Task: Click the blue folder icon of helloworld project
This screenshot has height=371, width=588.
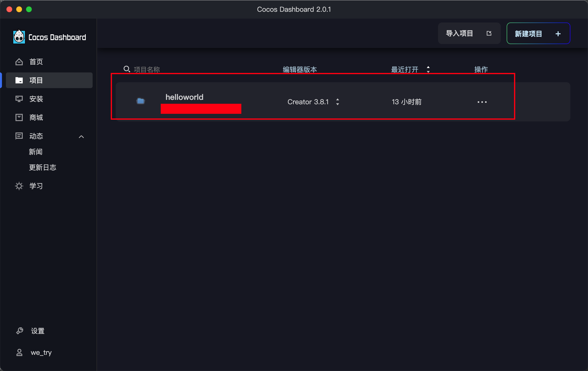Action: tap(140, 101)
